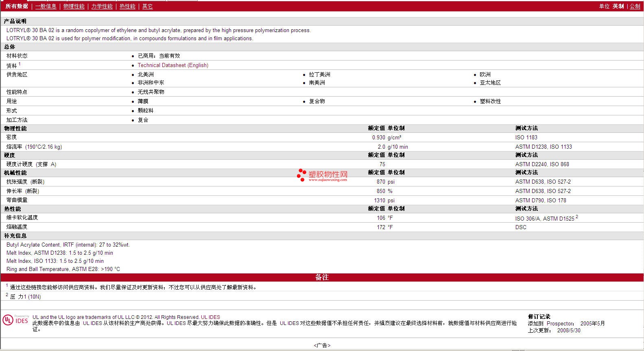Click the 伸长率 (断裂) label
Viewport: 644px width, 351px height.
click(x=23, y=191)
